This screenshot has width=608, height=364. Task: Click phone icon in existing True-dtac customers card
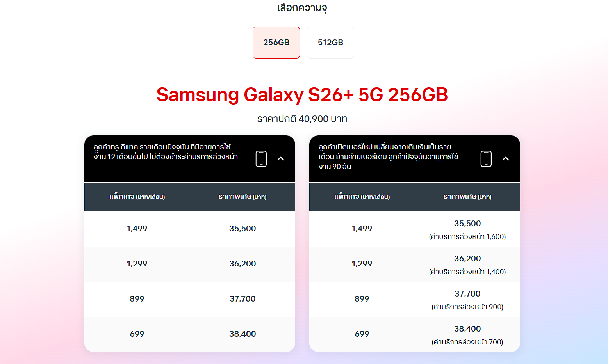pos(261,159)
